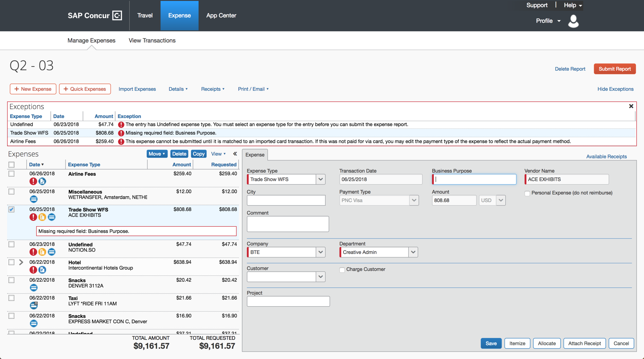Click blue receipt icon on Hotel row
The height and width of the screenshot is (359, 644).
[42, 270]
